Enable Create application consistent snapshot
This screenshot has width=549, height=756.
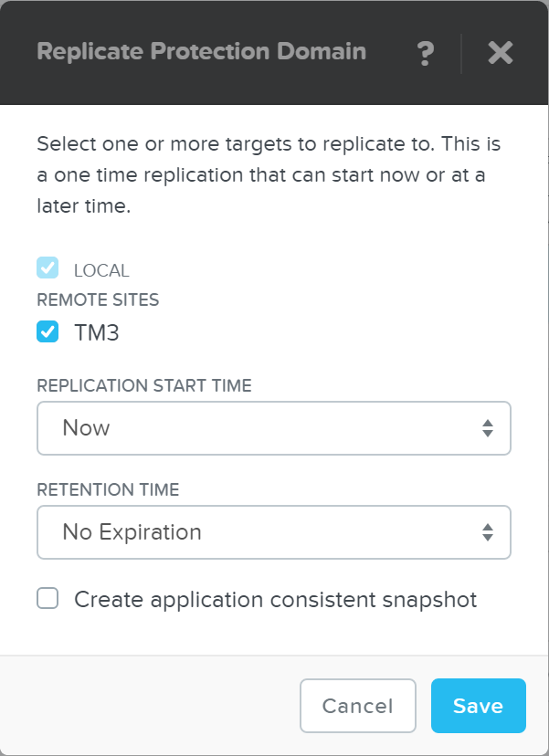[47, 599]
